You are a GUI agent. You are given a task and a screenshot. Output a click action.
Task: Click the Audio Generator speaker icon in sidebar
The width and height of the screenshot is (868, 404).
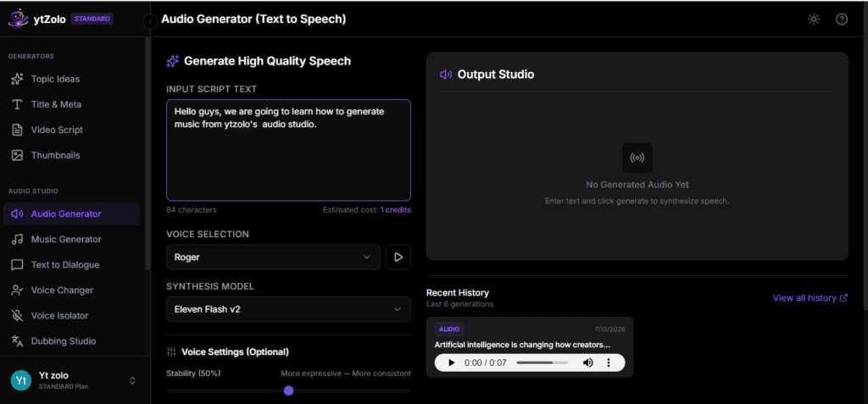[17, 213]
